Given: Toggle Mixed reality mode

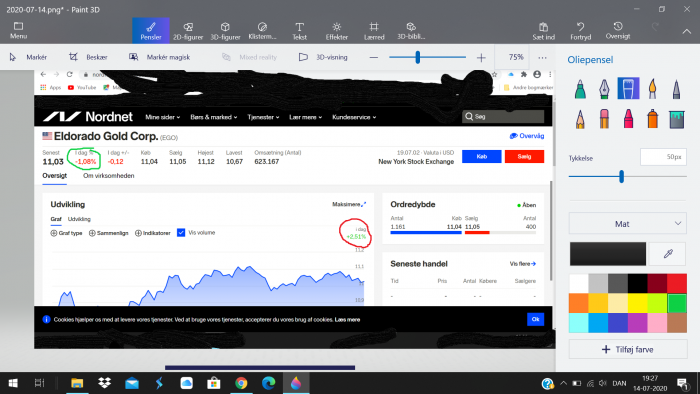Looking at the screenshot, I should tap(250, 57).
